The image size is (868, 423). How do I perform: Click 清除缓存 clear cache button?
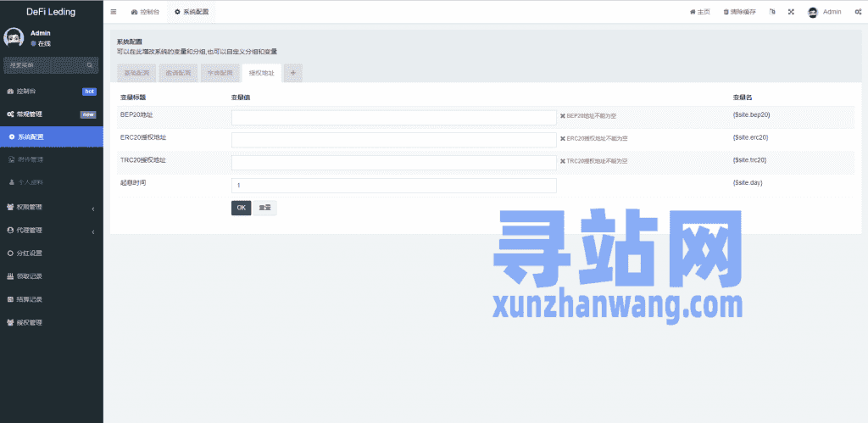click(x=739, y=12)
